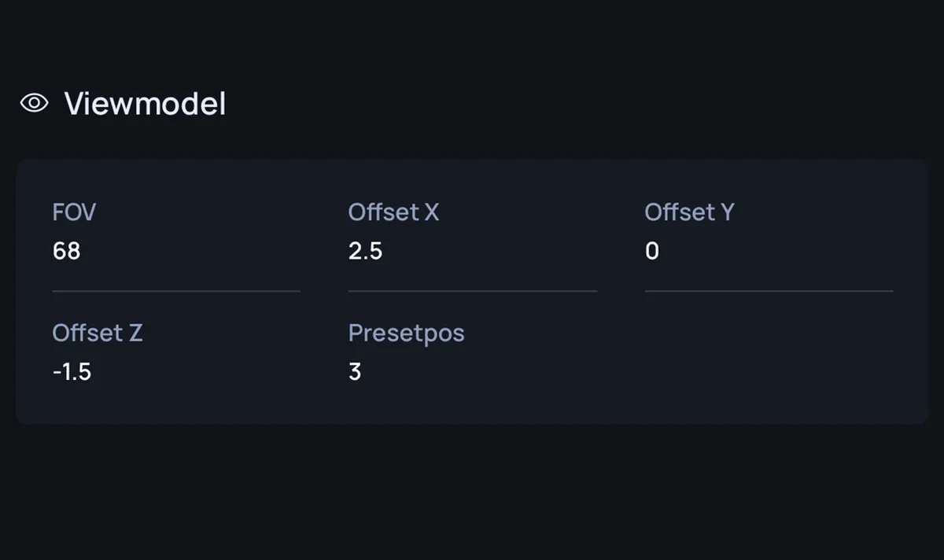Click the FOV value 68
This screenshot has height=560, width=944.
(x=66, y=251)
